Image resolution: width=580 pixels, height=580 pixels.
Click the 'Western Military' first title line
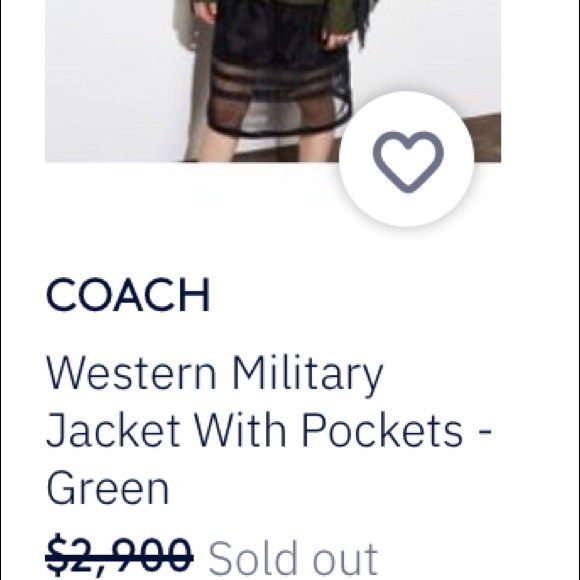[x=215, y=373]
